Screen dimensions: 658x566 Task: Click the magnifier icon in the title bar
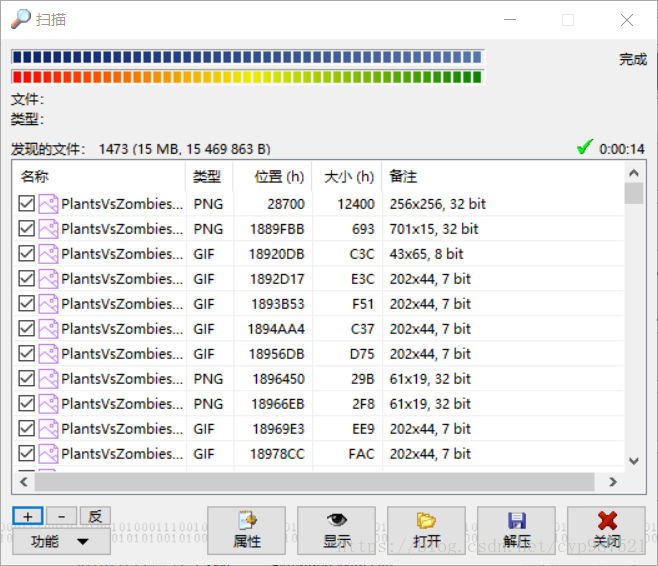(20, 19)
